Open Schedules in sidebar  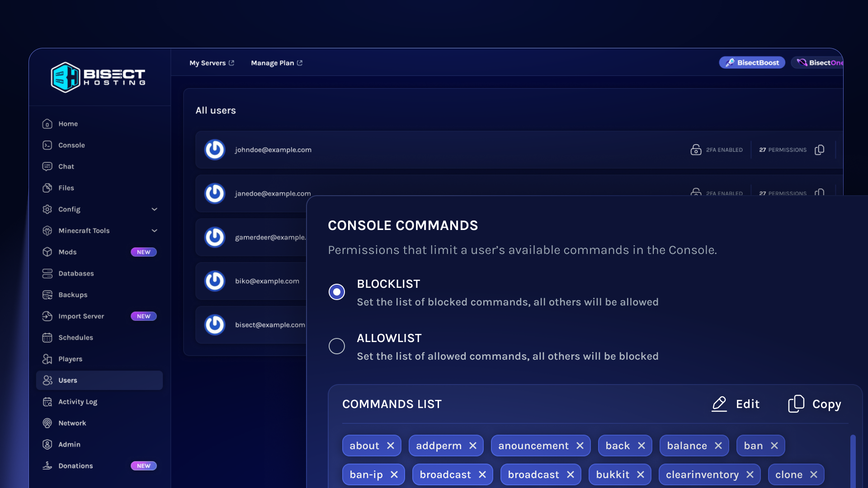(x=99, y=338)
